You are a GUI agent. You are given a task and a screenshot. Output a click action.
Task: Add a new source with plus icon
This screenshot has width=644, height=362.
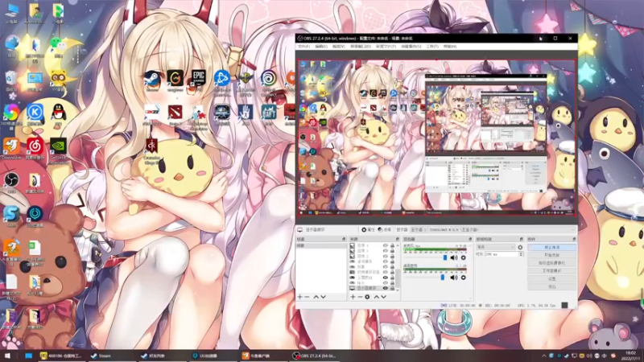pos(353,297)
